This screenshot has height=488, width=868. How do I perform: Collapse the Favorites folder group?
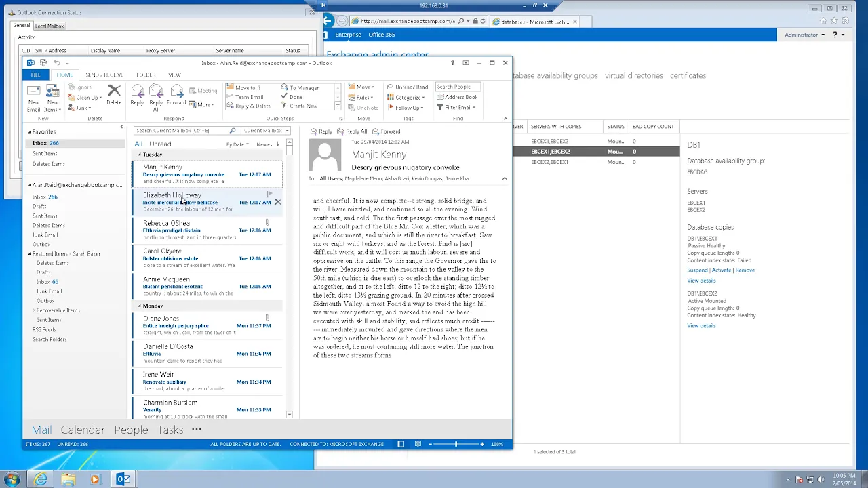coord(29,131)
